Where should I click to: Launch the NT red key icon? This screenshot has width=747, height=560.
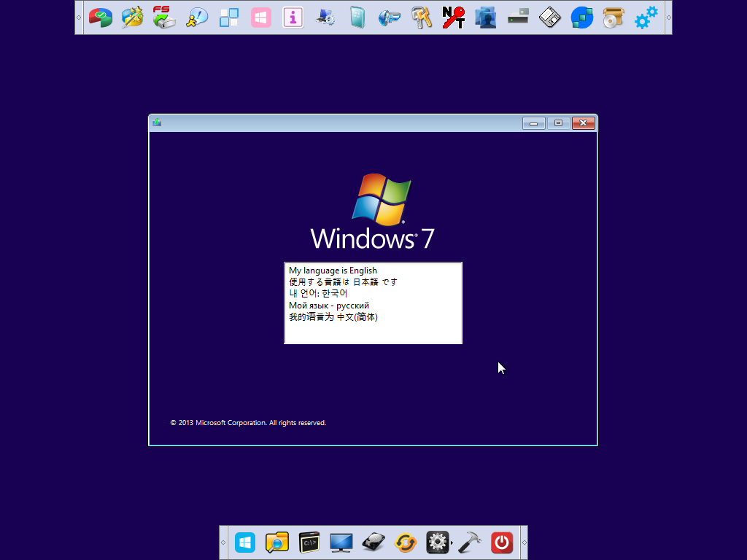point(454,17)
